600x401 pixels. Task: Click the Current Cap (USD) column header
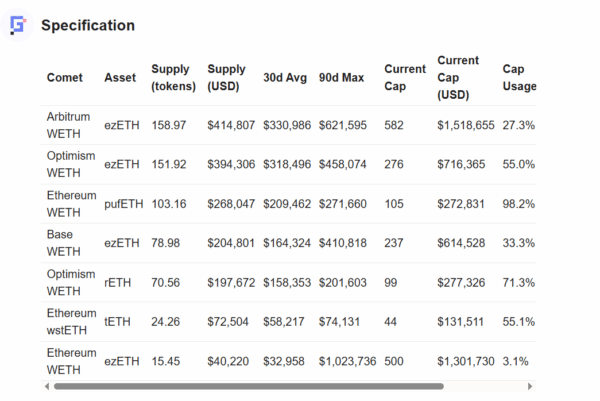point(458,78)
